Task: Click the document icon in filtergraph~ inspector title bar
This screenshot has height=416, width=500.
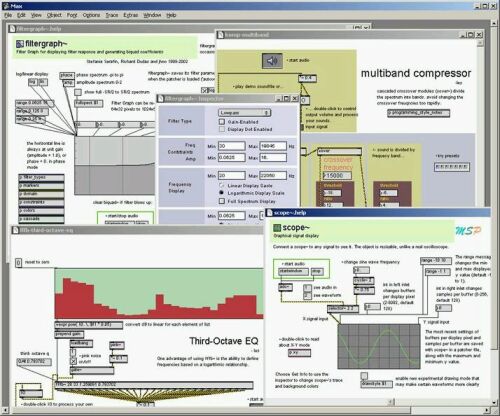Action: click(161, 99)
